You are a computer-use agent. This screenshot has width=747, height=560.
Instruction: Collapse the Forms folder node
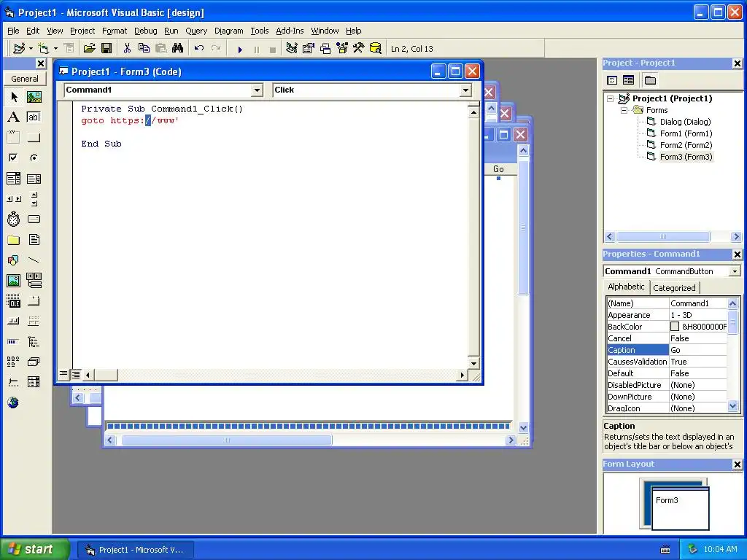pos(624,111)
